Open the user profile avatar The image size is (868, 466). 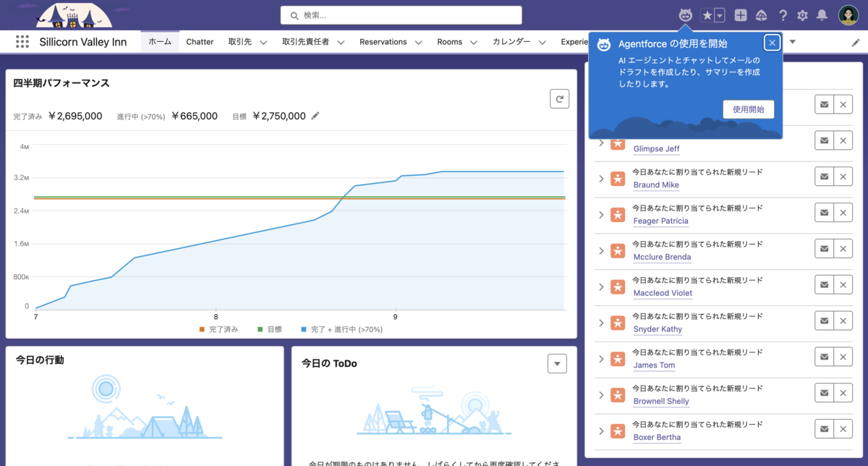848,15
